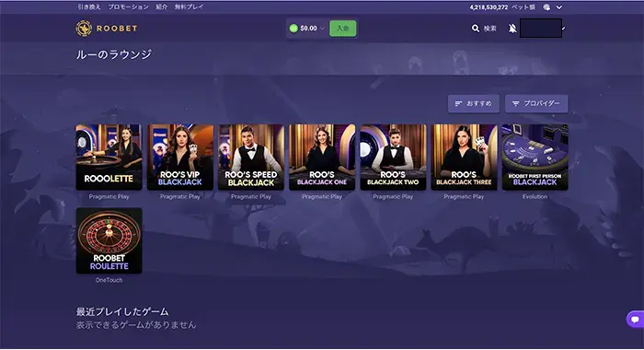
Task: Open the おすすめ sort dropdown
Action: (x=474, y=104)
